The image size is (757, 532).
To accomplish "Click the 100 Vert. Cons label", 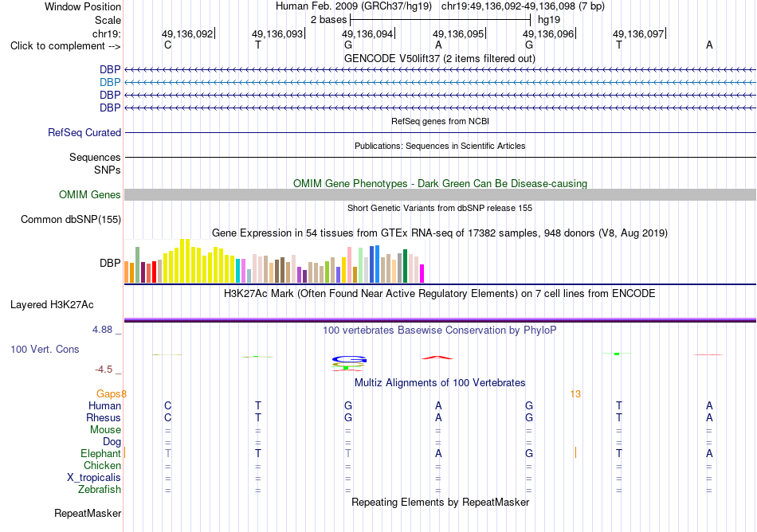I will 45,349.
